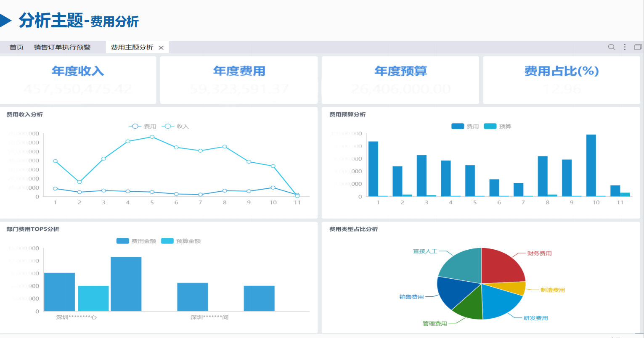Click the 费用收入分析 chart title
The width and height of the screenshot is (644, 338).
pyautogui.click(x=24, y=114)
